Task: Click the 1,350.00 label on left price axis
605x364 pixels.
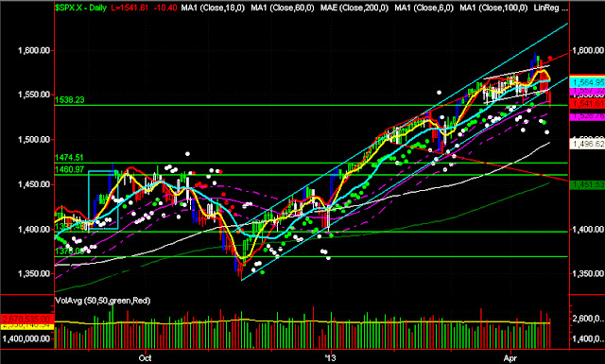Action: (34, 273)
